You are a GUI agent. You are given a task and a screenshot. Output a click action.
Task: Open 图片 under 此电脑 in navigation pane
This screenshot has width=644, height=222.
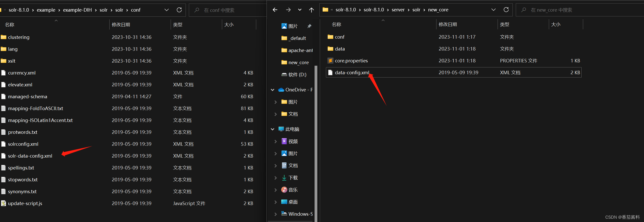tap(290, 153)
